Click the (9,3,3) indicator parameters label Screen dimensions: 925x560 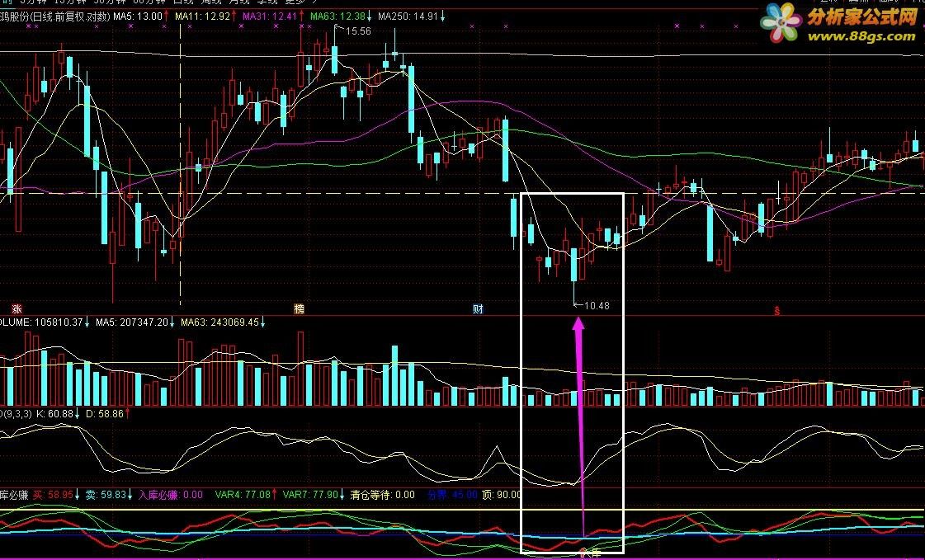17,414
